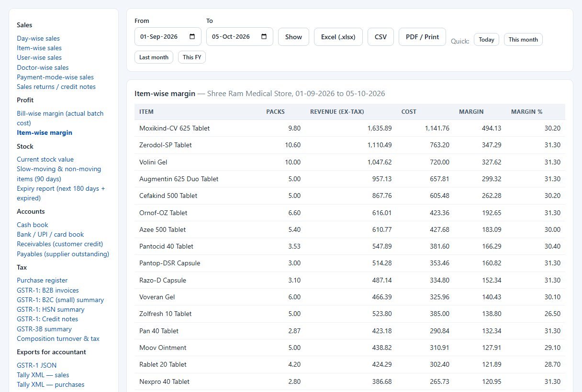582x392 pixels.
Task: Open Payables (supplier outstanding)
Action: click(63, 254)
